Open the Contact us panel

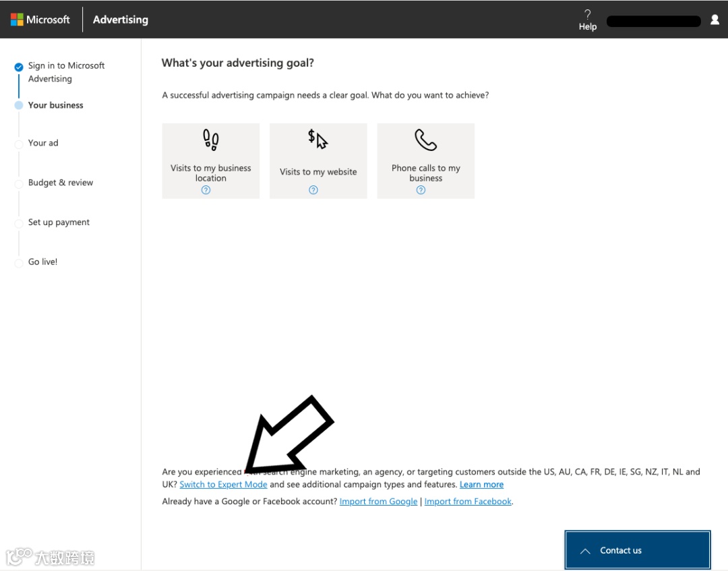[x=638, y=550]
